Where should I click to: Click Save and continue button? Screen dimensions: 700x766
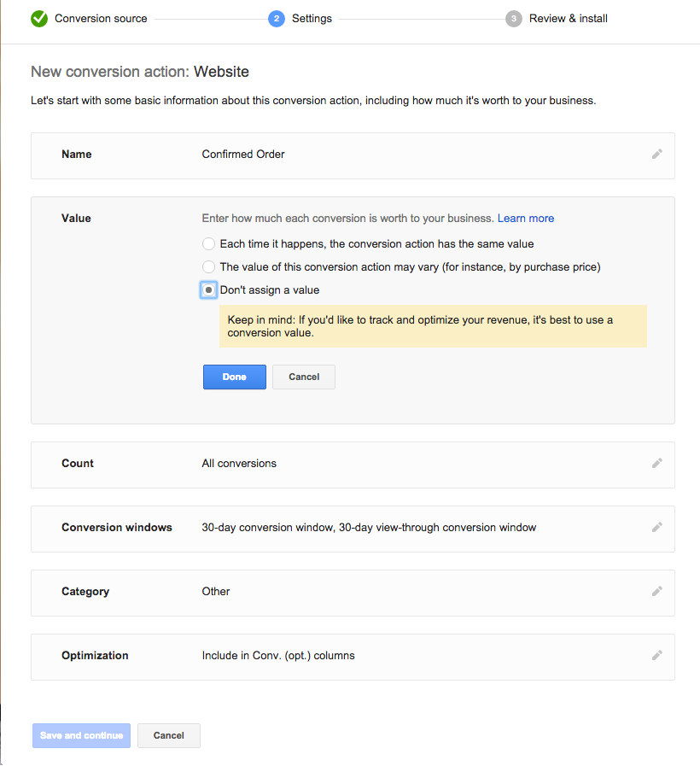pos(82,735)
